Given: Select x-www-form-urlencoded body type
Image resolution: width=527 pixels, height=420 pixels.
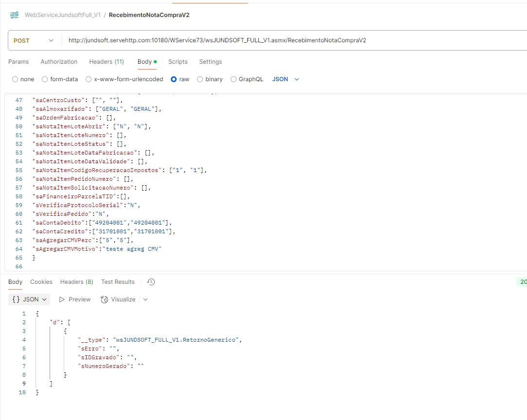Looking at the screenshot, I should pyautogui.click(x=89, y=79).
